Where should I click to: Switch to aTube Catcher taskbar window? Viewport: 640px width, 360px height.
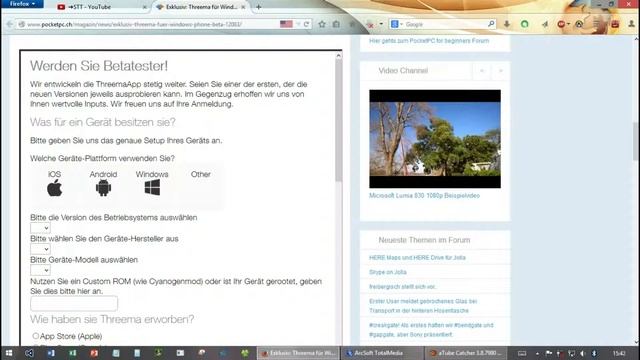(465, 353)
